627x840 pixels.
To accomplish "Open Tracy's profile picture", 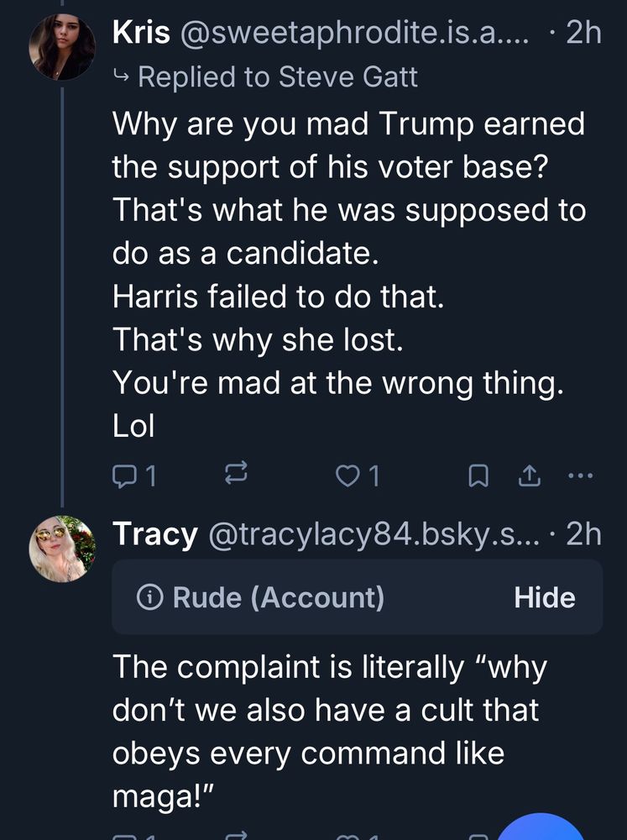I will (62, 549).
